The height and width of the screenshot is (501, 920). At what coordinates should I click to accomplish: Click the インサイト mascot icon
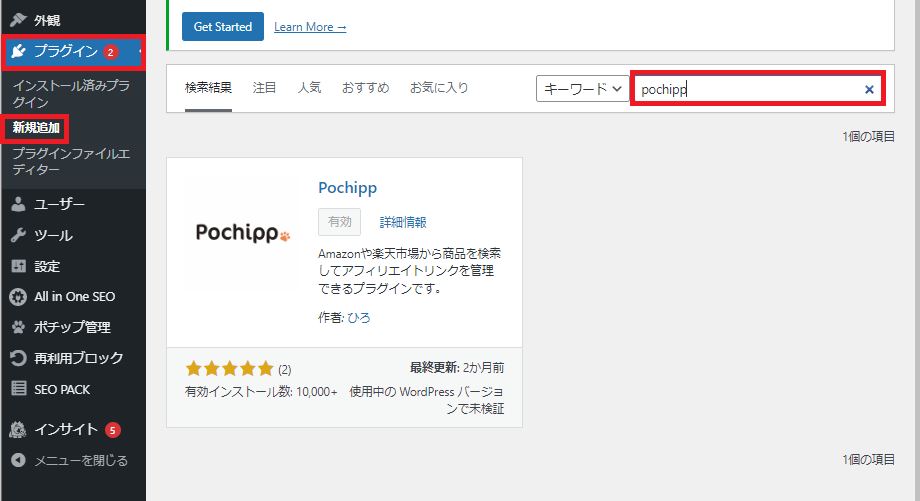[x=18, y=429]
